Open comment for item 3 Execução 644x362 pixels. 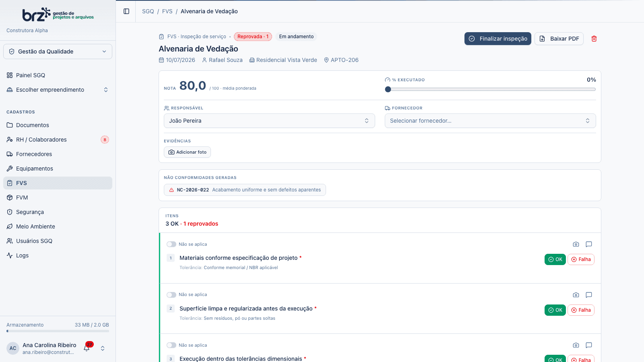tap(589, 345)
